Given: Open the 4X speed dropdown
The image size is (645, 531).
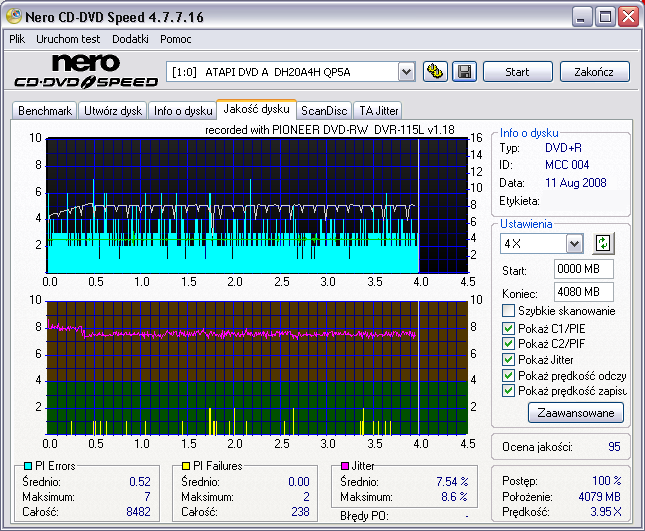Looking at the screenshot, I should 574,244.
